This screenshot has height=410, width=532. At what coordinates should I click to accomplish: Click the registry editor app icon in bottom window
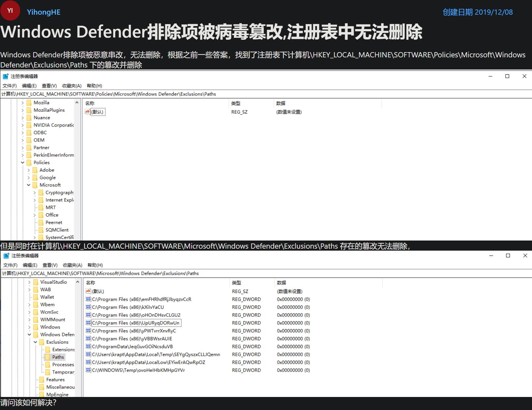click(x=6, y=256)
